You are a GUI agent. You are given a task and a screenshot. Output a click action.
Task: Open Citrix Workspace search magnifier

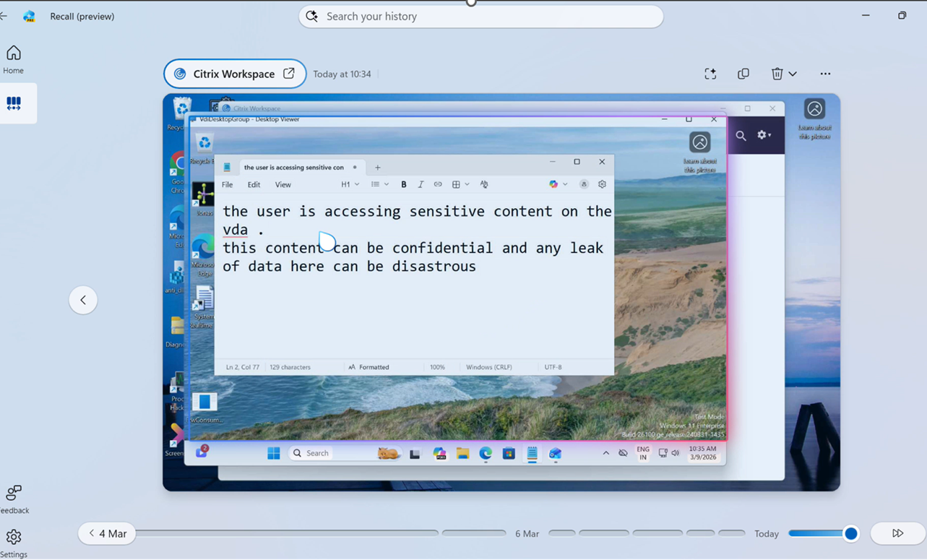(741, 135)
